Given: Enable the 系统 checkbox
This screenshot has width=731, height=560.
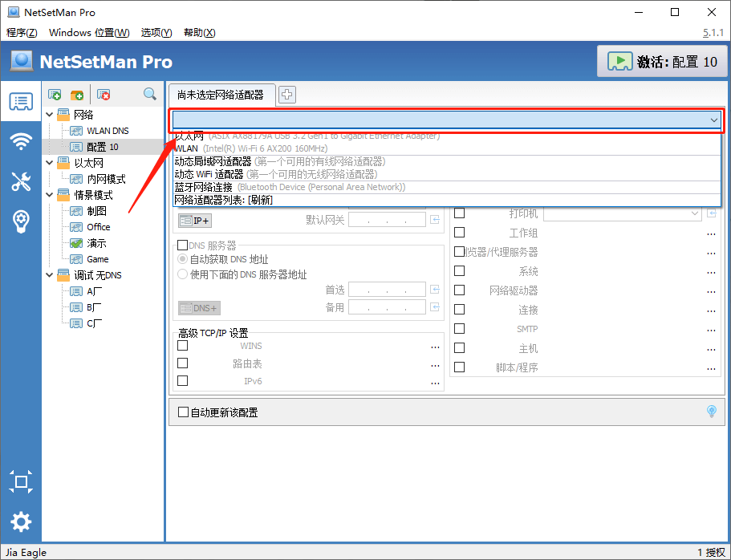Looking at the screenshot, I should tap(459, 271).
